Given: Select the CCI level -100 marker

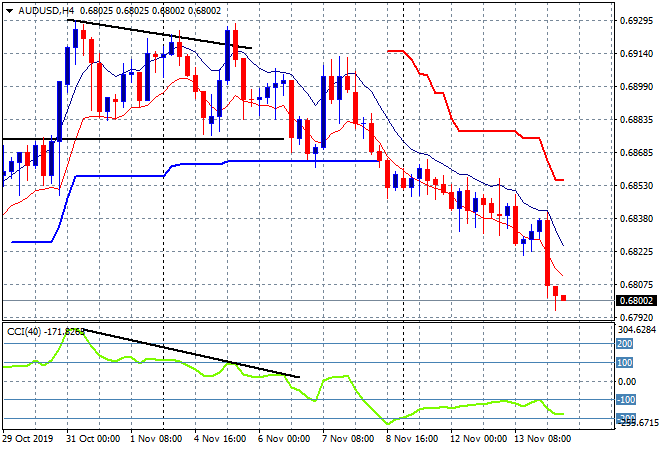Looking at the screenshot, I should 626,400.
